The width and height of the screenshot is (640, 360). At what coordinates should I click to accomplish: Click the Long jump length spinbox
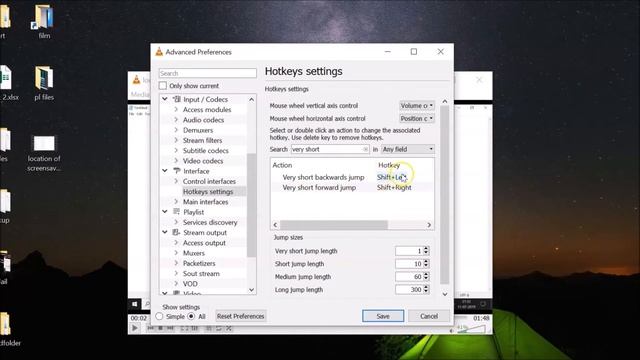(412, 289)
